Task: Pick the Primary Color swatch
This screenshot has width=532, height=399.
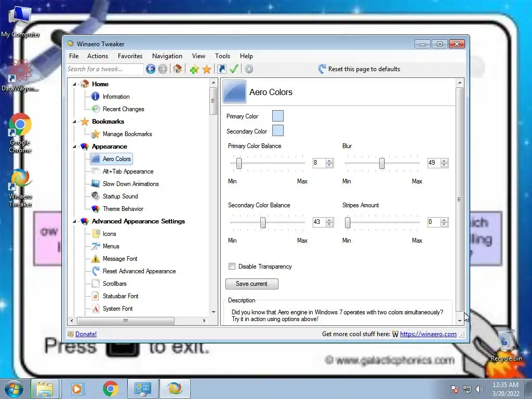Action: tap(278, 116)
